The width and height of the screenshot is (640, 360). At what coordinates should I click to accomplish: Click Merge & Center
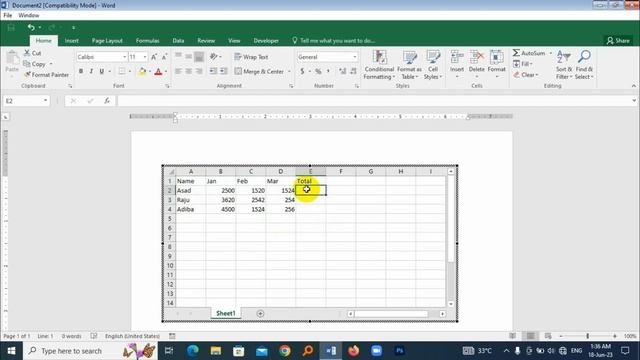tap(259, 71)
